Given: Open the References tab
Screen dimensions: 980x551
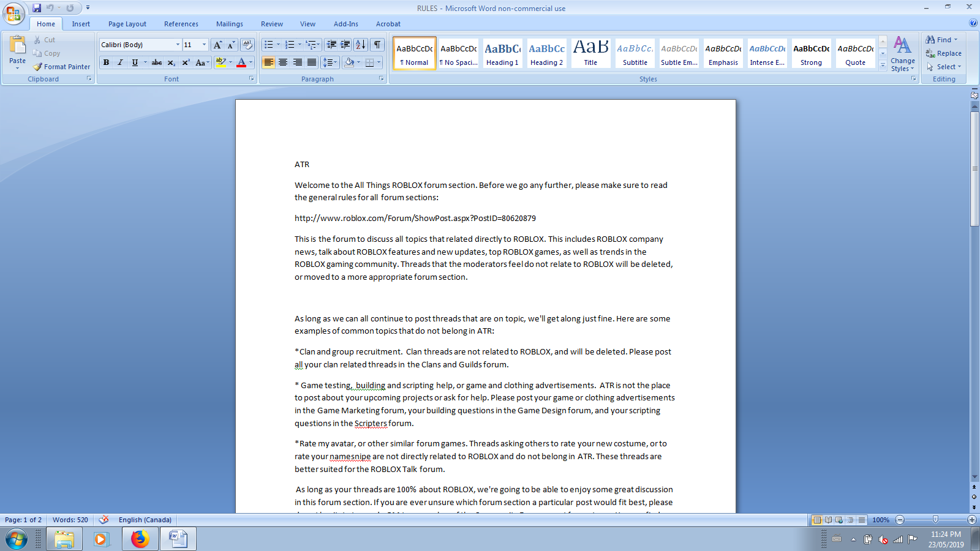Looking at the screenshot, I should [181, 24].
